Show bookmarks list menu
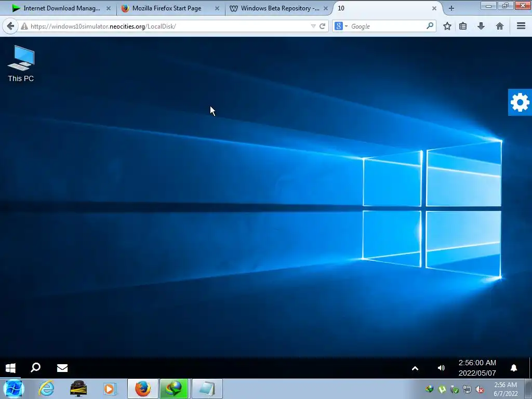This screenshot has height=399, width=532. (x=463, y=26)
